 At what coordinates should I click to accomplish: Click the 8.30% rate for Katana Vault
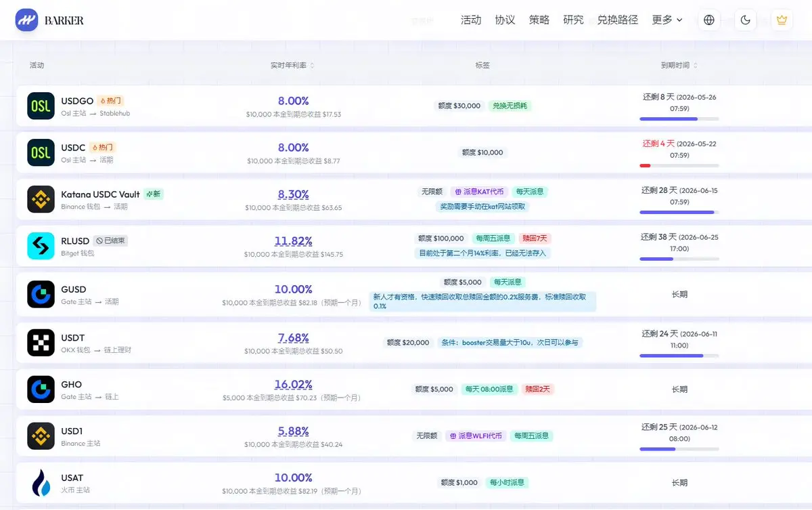pos(293,194)
